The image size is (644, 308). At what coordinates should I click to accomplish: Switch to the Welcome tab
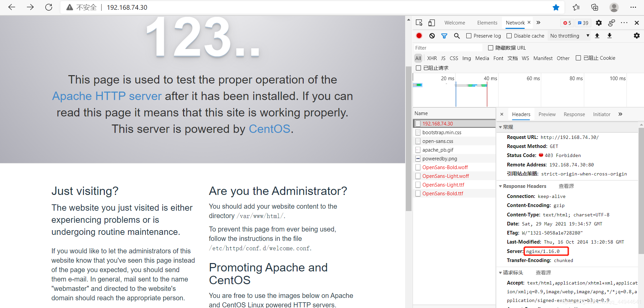[x=455, y=22]
